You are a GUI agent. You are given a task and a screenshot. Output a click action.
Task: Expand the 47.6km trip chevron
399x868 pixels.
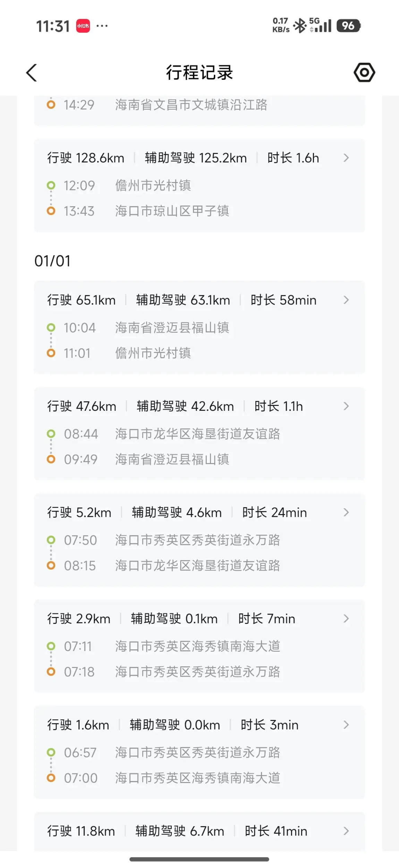pyautogui.click(x=346, y=406)
